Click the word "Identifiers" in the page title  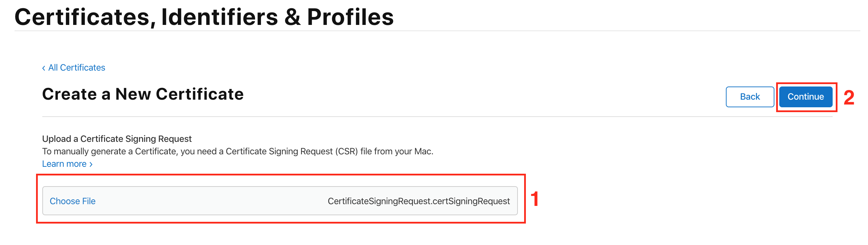[219, 17]
